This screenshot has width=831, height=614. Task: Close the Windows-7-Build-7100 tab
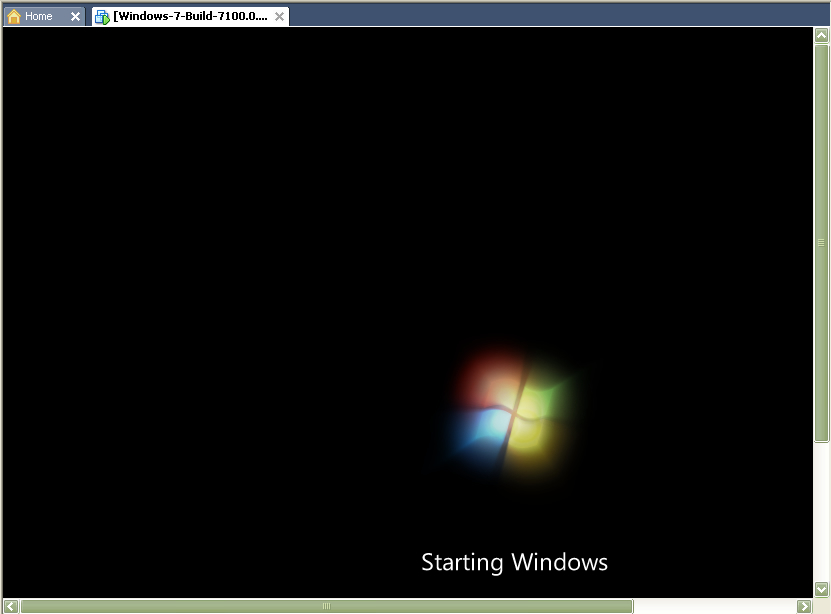[x=279, y=16]
